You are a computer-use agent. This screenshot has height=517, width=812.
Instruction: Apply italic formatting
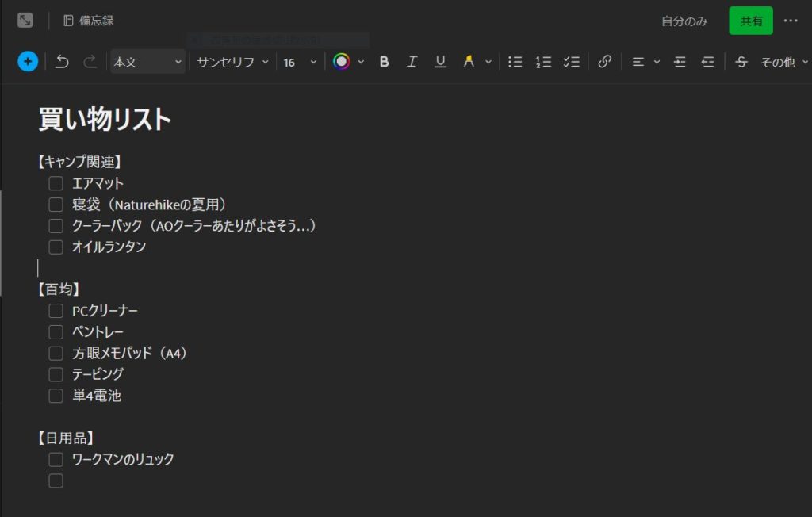(412, 62)
